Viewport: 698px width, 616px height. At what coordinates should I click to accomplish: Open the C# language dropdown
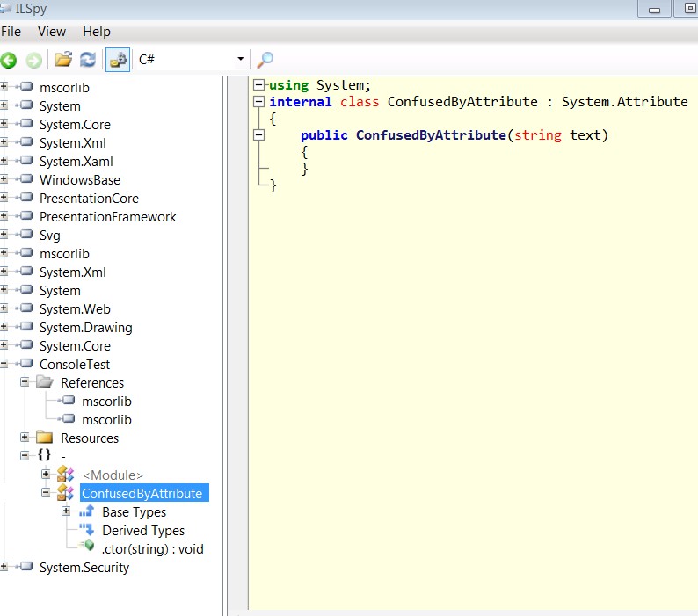192,59
